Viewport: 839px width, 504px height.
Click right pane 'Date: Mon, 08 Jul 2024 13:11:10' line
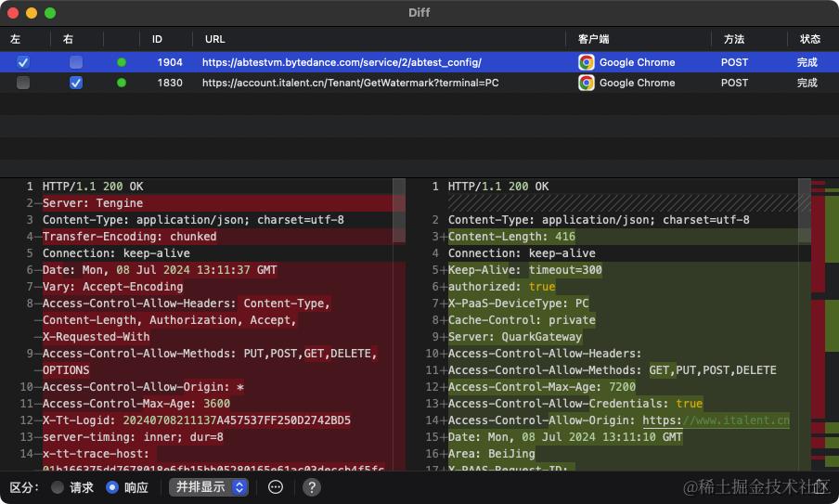[565, 437]
